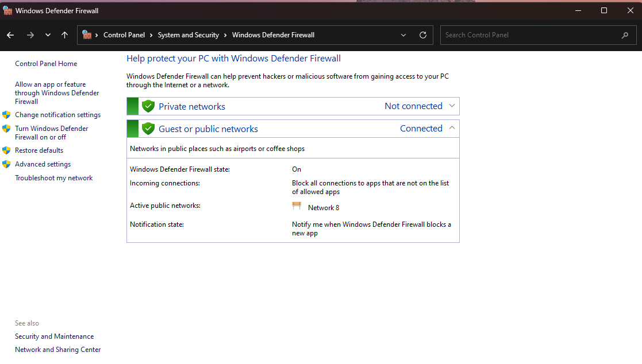The height and width of the screenshot is (364, 642).
Task: Click the search magnifier icon
Action: coord(625,35)
